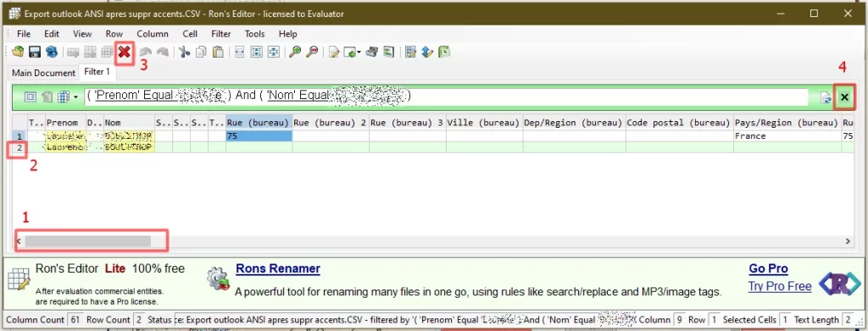Select the Pays/Region (bureau) column header
Viewport: 868px width, 331px height.
pyautogui.click(x=787, y=122)
